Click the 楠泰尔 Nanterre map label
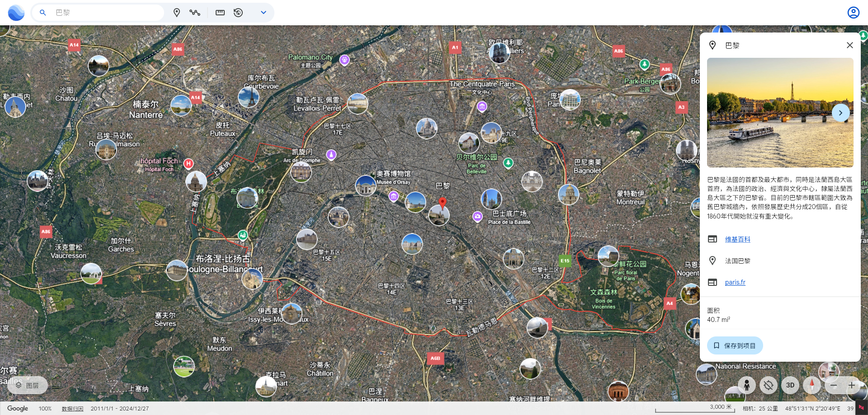The image size is (868, 415). click(x=146, y=110)
